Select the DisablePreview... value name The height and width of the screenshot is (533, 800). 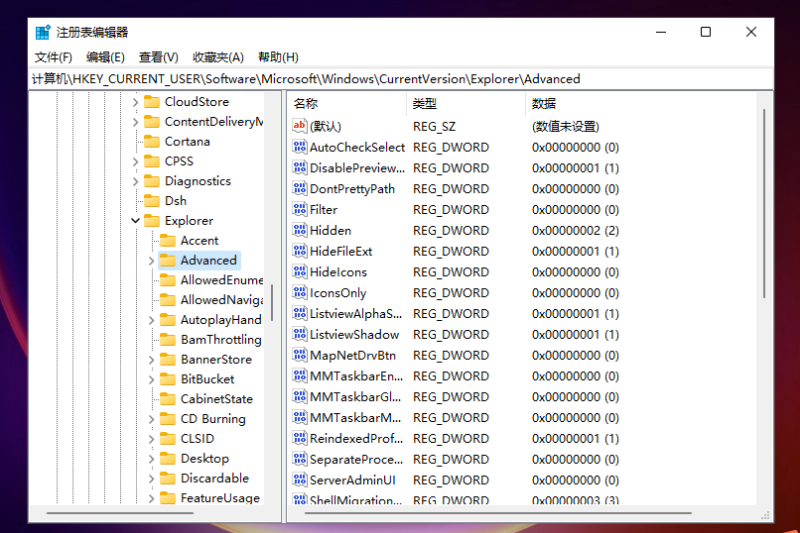pyautogui.click(x=357, y=168)
